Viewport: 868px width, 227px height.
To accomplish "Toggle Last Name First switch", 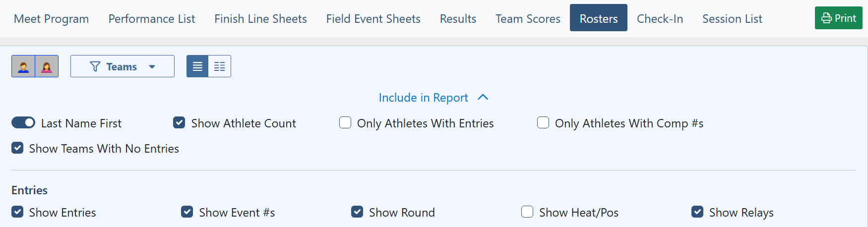I will (x=23, y=122).
